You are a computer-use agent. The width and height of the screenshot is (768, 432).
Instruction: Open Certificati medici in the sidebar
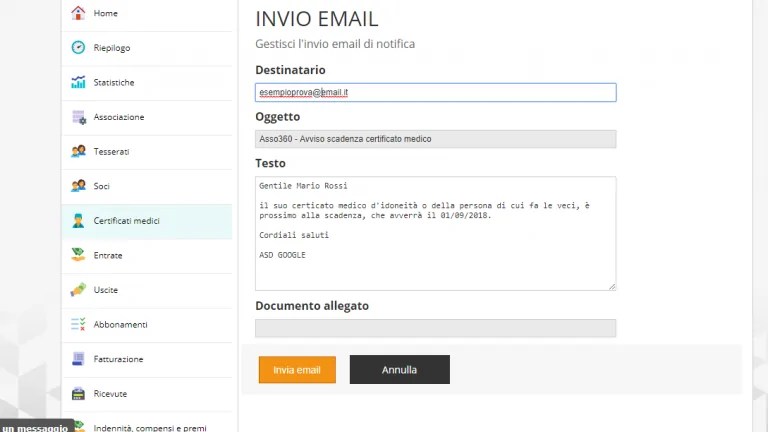[147, 221]
